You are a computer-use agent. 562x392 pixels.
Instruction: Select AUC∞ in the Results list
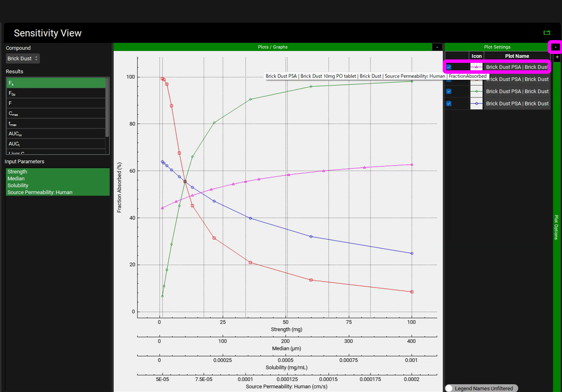pos(56,134)
